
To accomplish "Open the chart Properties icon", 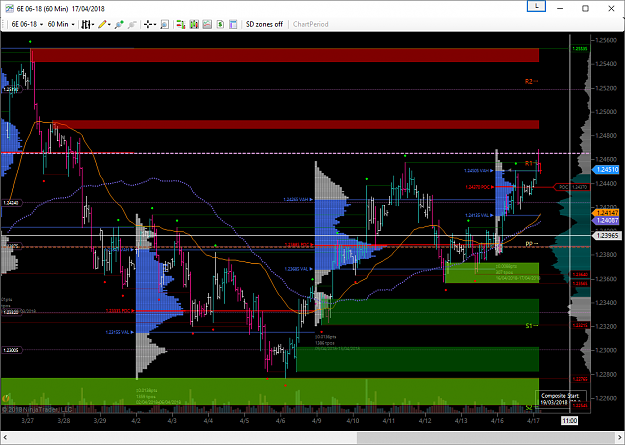I will click(234, 25).
